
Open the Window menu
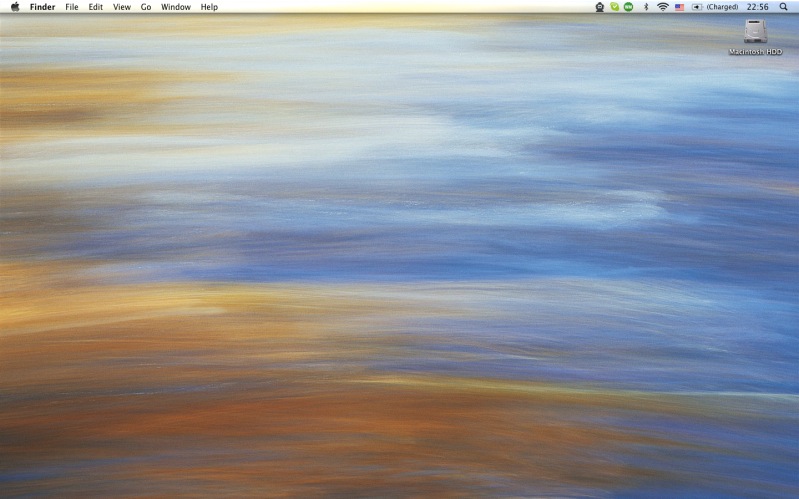tap(176, 7)
